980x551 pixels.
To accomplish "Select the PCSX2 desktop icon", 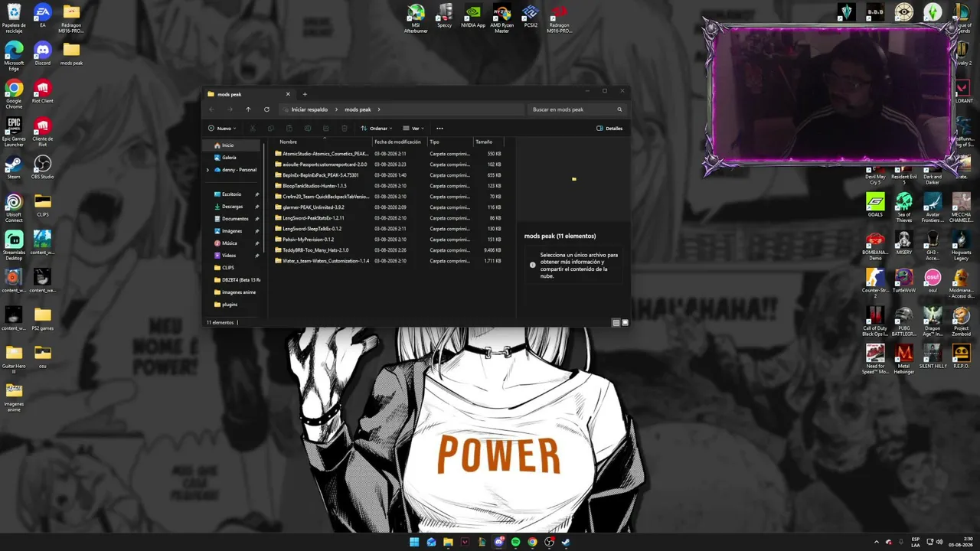I will point(531,16).
